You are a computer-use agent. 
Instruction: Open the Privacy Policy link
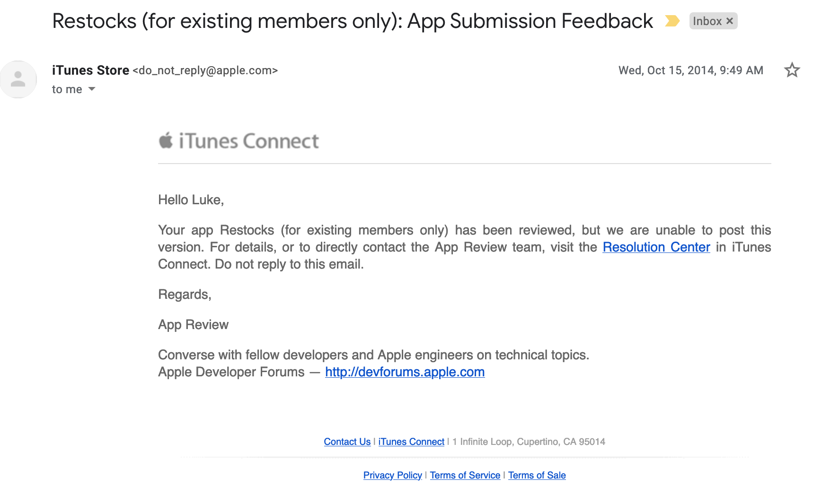click(392, 475)
